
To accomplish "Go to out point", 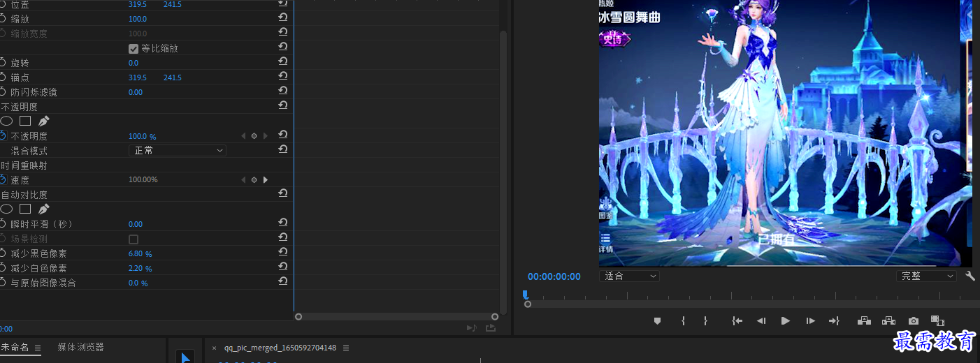I will [834, 321].
